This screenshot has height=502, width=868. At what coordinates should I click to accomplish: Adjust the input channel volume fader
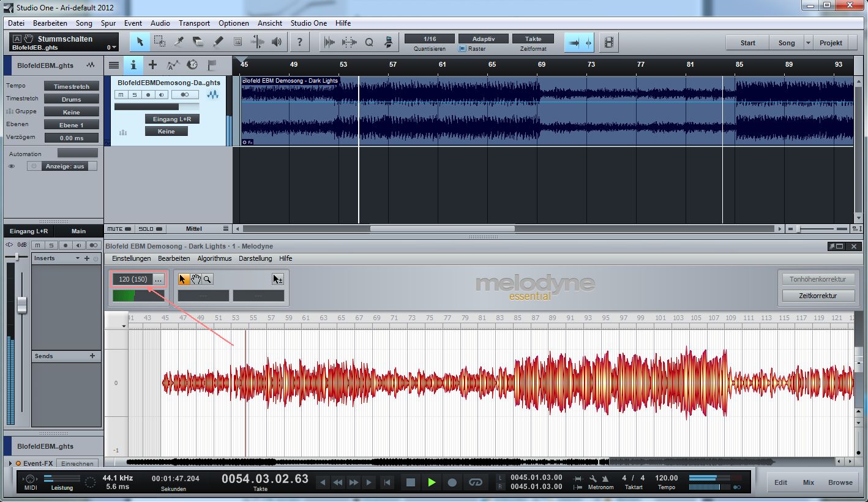tap(22, 305)
